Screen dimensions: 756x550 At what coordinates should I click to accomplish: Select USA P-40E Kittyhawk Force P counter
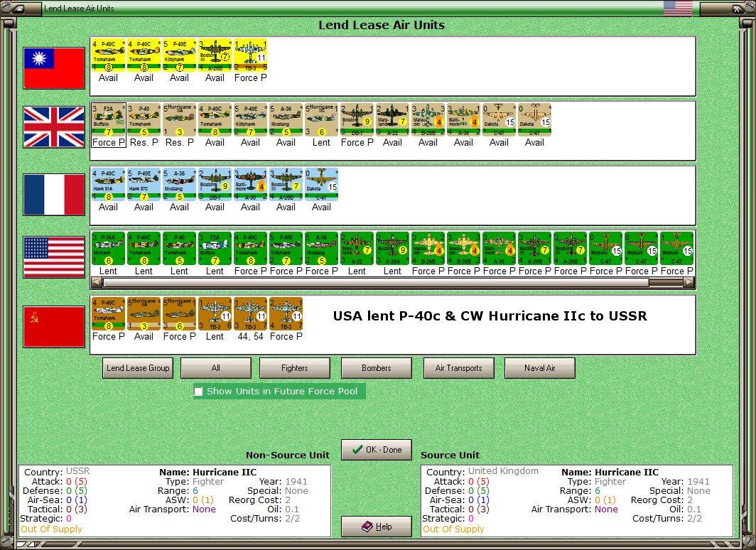pos(286,248)
